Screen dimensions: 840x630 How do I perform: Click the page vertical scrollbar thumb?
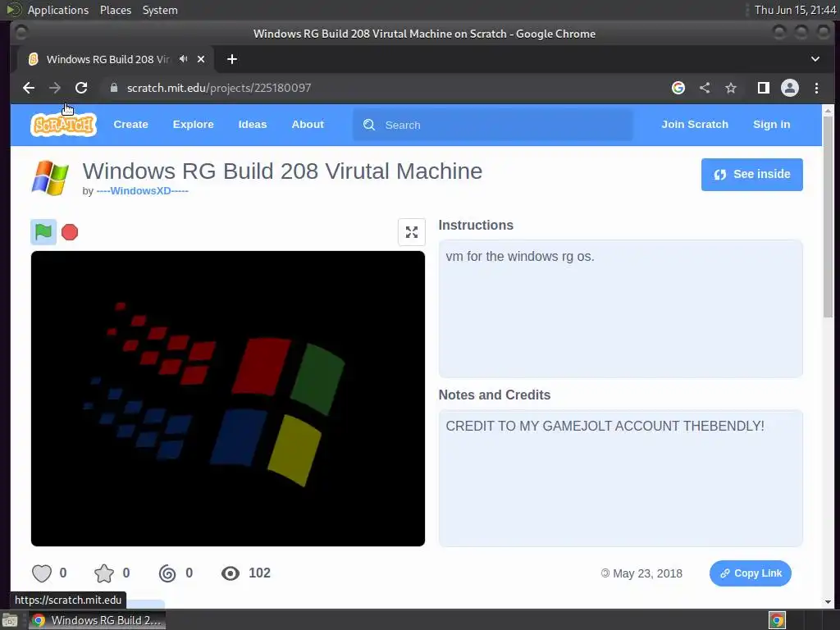click(828, 217)
